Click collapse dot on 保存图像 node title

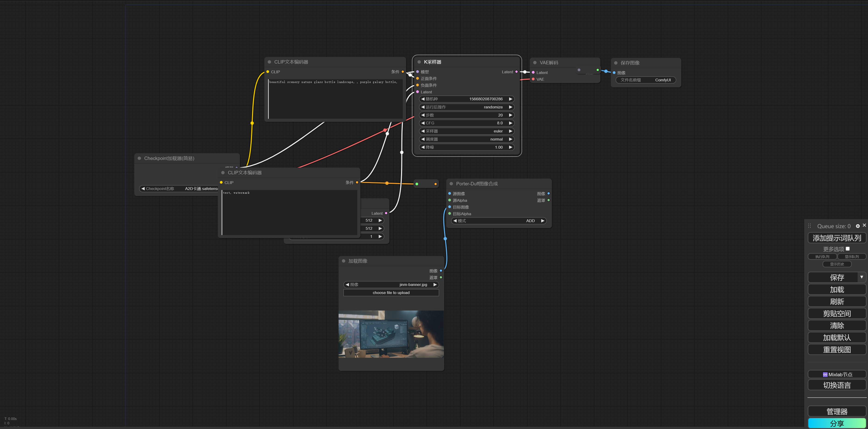point(616,63)
